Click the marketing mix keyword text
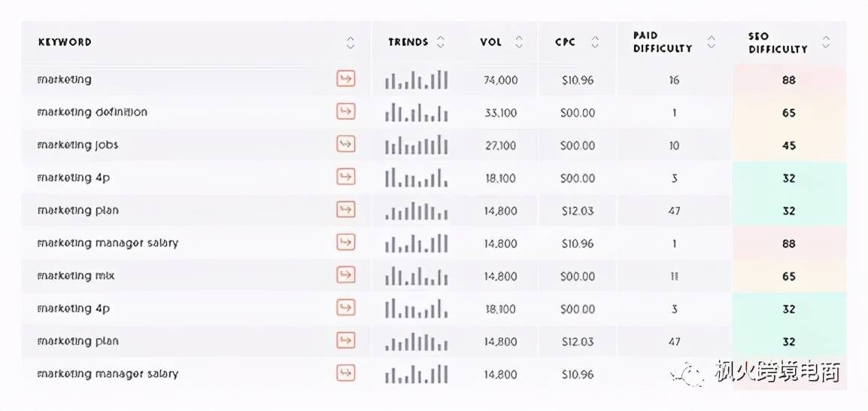Viewport: 868px width, 411px height. pos(76,276)
